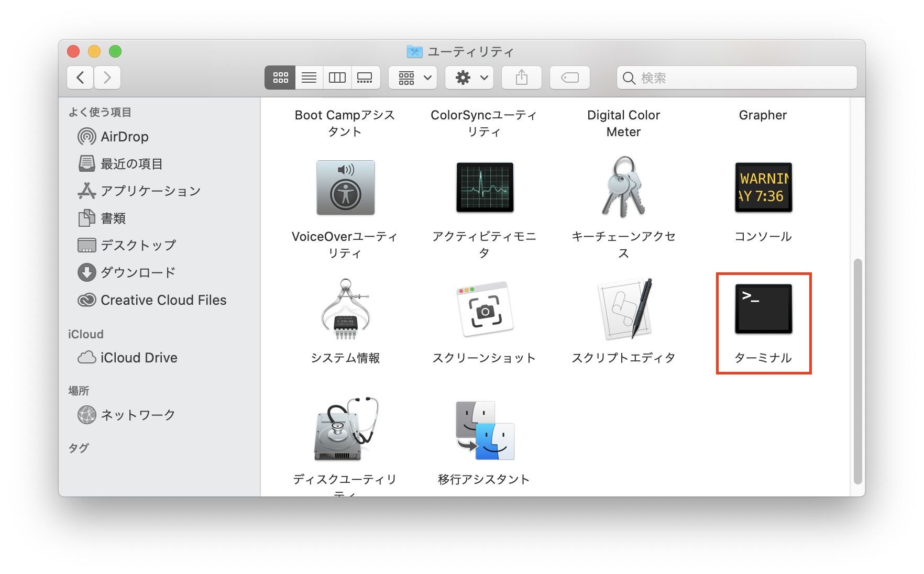The width and height of the screenshot is (924, 574).
Task: Open the Screenshot app icon
Action: click(485, 309)
